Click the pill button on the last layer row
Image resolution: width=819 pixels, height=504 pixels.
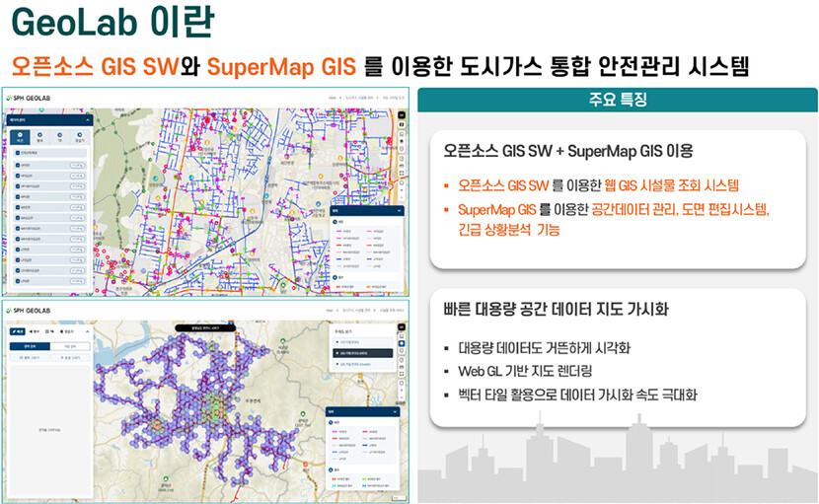point(77,281)
